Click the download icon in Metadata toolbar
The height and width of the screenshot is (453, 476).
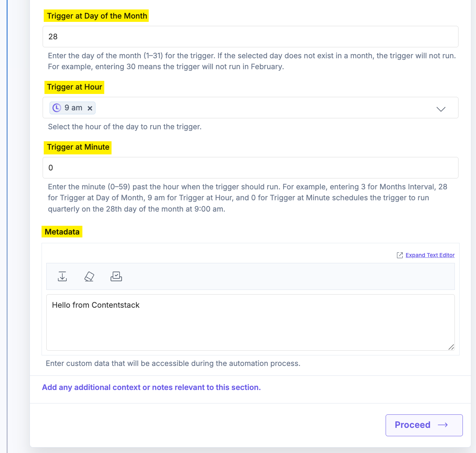[62, 276]
